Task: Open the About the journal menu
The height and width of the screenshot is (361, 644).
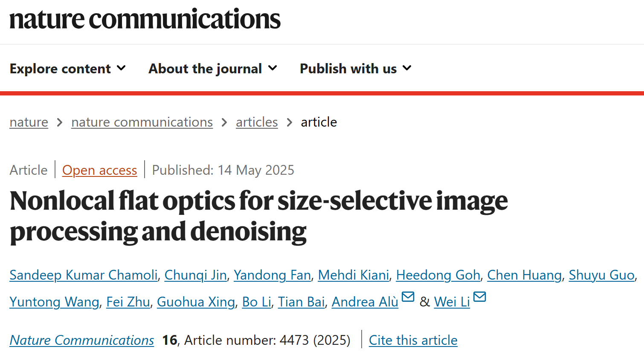Action: pyautogui.click(x=213, y=69)
